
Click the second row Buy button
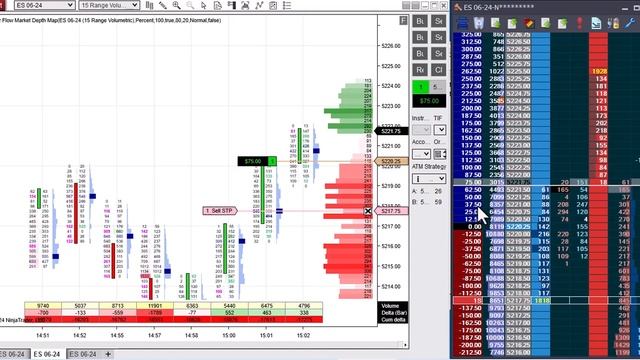pos(420,37)
